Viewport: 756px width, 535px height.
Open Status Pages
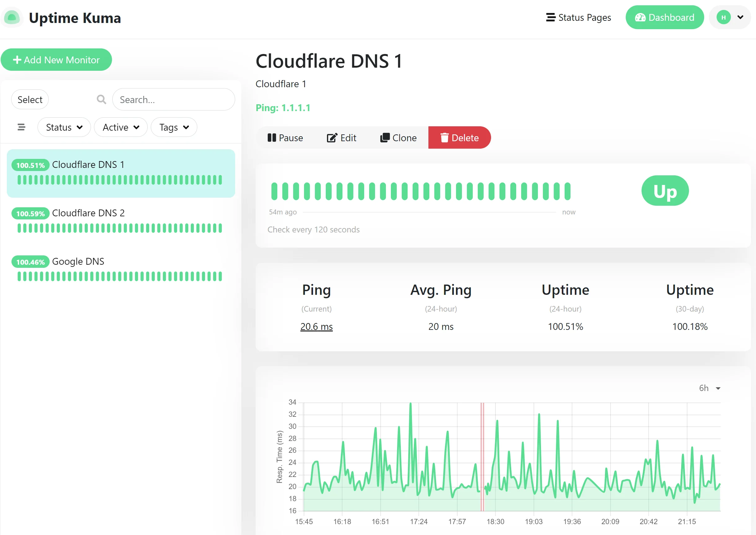point(579,17)
